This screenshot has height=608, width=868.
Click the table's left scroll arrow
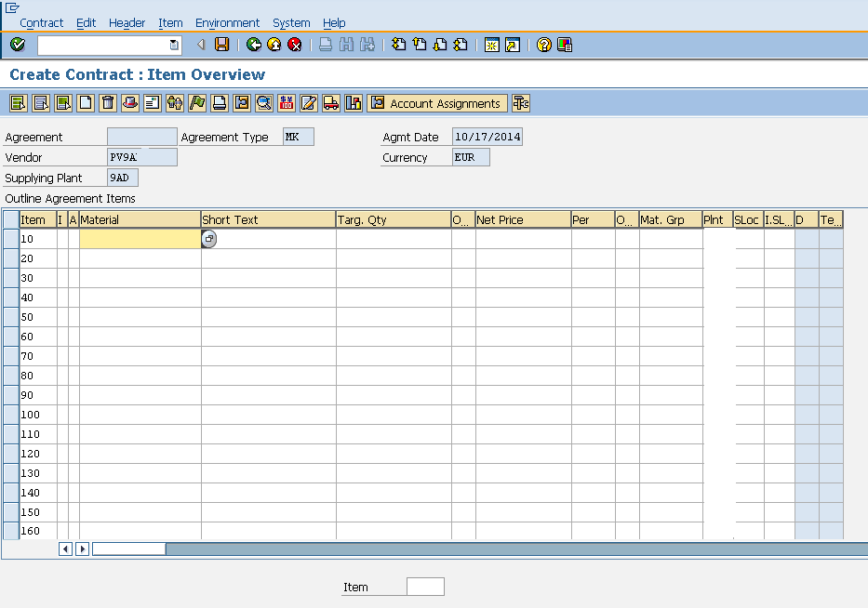(x=65, y=549)
